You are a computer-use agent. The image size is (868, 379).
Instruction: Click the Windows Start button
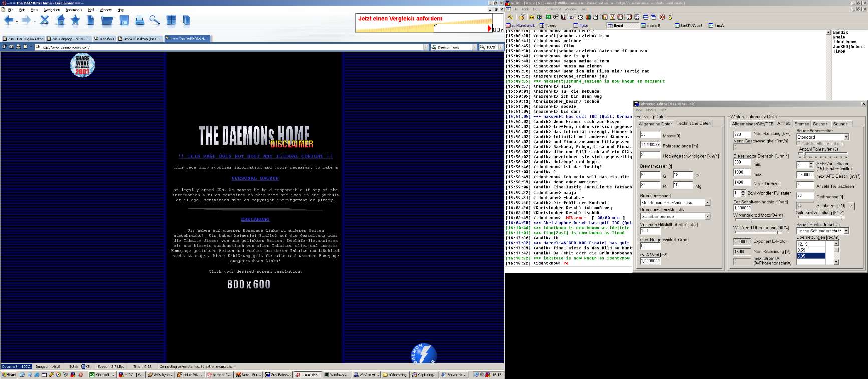pyautogui.click(x=9, y=375)
